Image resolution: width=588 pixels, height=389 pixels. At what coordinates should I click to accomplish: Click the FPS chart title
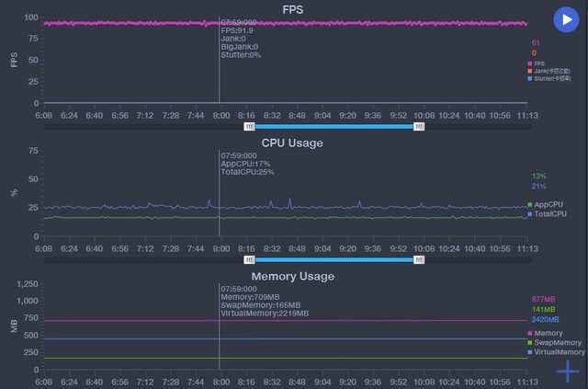click(x=293, y=9)
